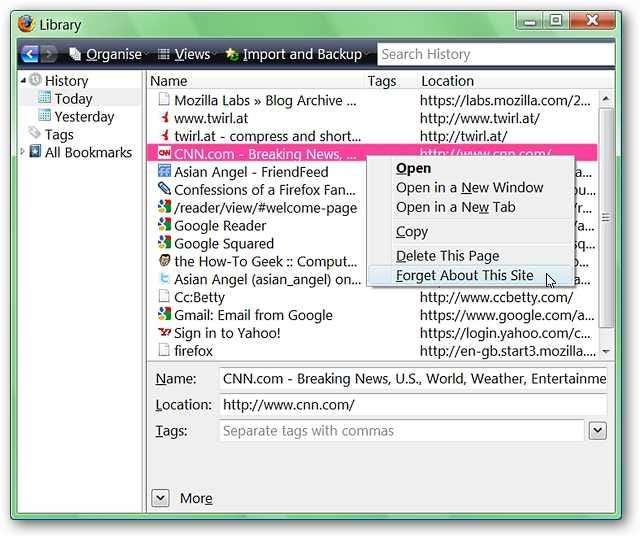Open the Organise menu

(106, 54)
